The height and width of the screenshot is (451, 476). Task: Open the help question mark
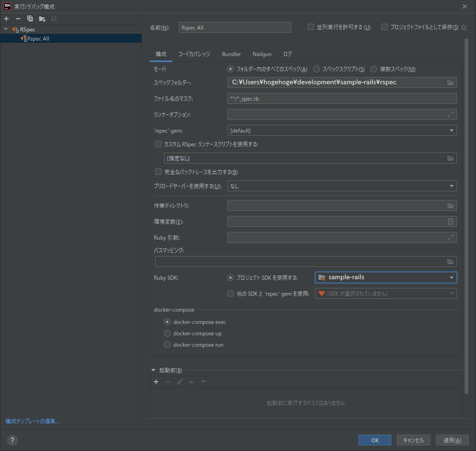pyautogui.click(x=12, y=440)
